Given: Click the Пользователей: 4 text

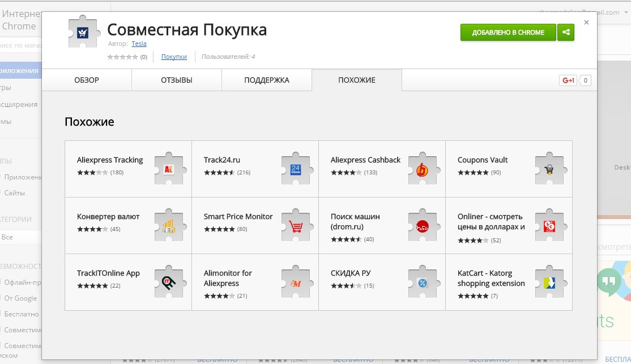Looking at the screenshot, I should (228, 57).
